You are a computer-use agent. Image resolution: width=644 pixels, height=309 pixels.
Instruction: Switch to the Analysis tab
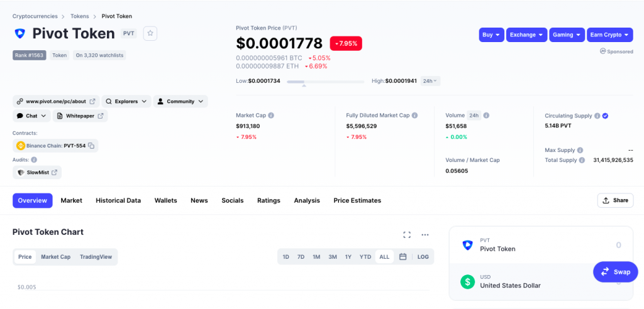tap(307, 201)
